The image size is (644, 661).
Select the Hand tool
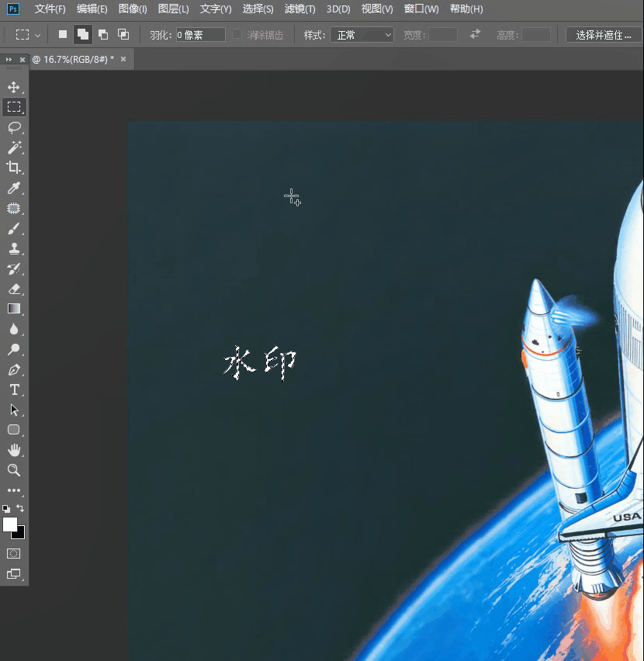pos(14,450)
